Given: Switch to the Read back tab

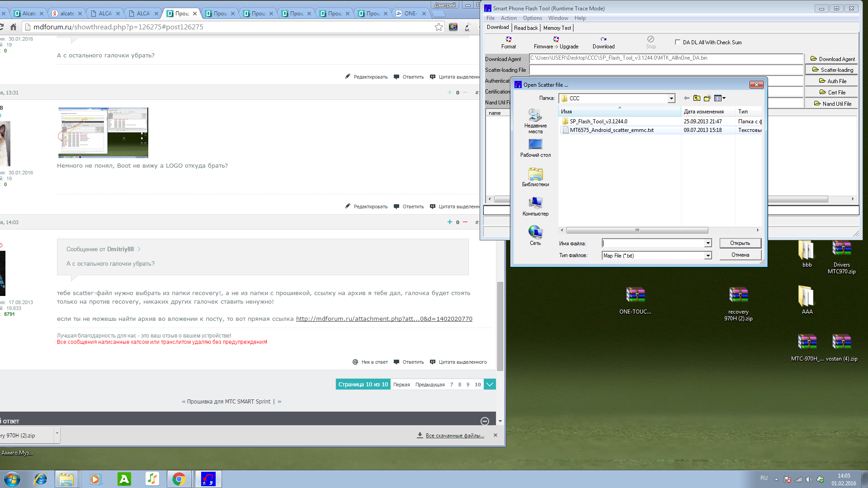Looking at the screenshot, I should (x=526, y=28).
